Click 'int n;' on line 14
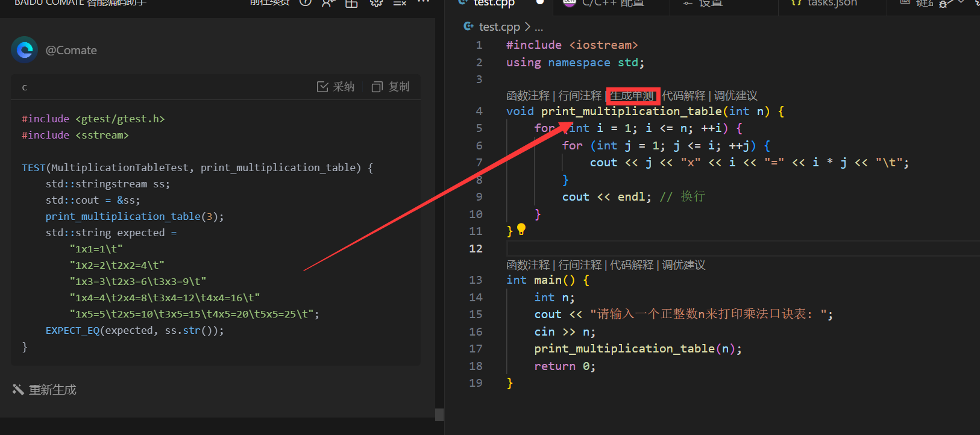 coord(554,298)
